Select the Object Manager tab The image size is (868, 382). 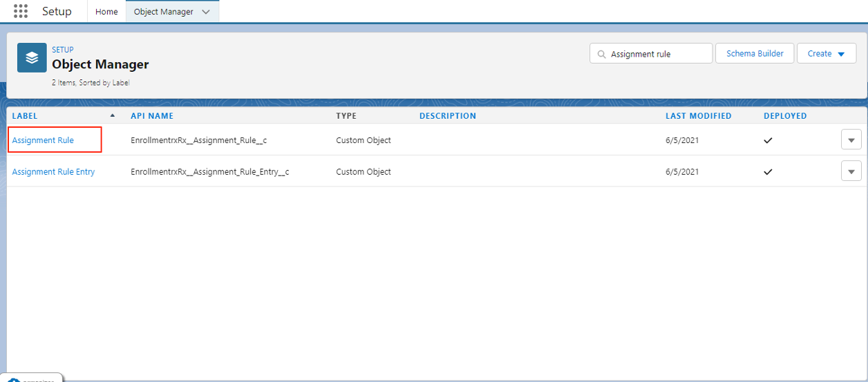click(164, 12)
